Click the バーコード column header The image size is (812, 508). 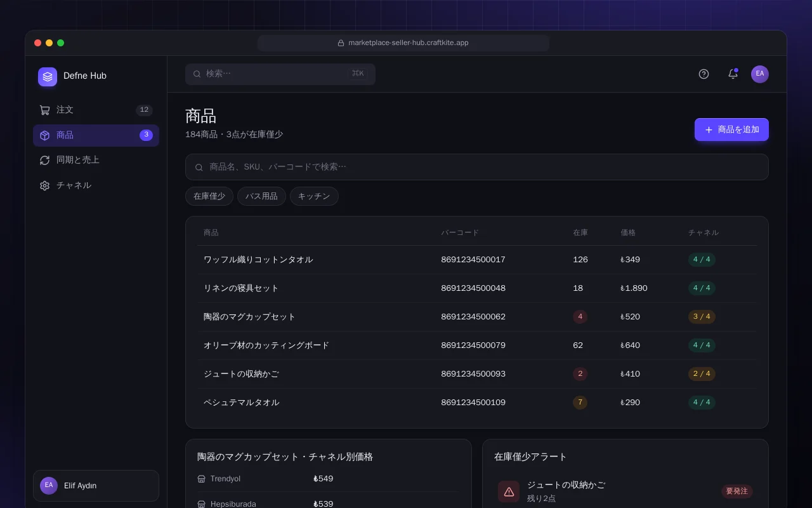click(x=460, y=233)
